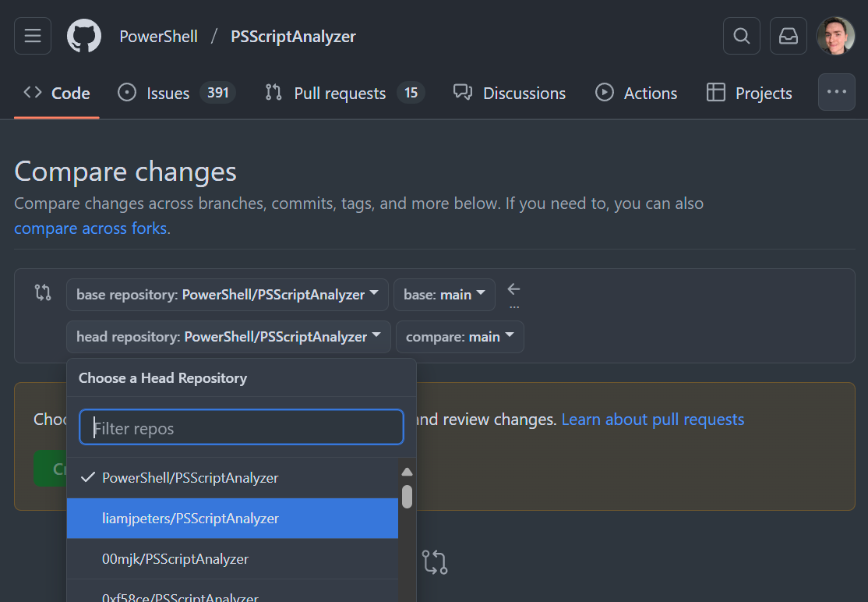Click the PSScriptAnalyzer repository breadcrumb

293,37
